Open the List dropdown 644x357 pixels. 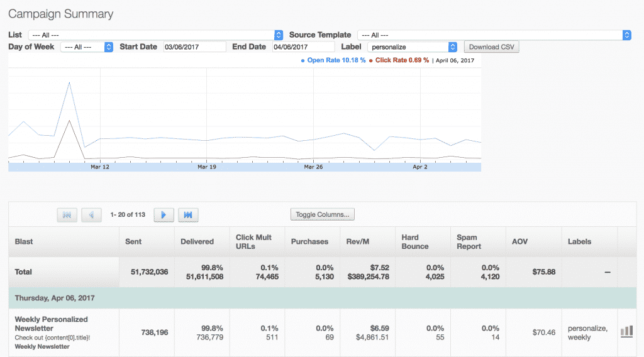(x=155, y=35)
